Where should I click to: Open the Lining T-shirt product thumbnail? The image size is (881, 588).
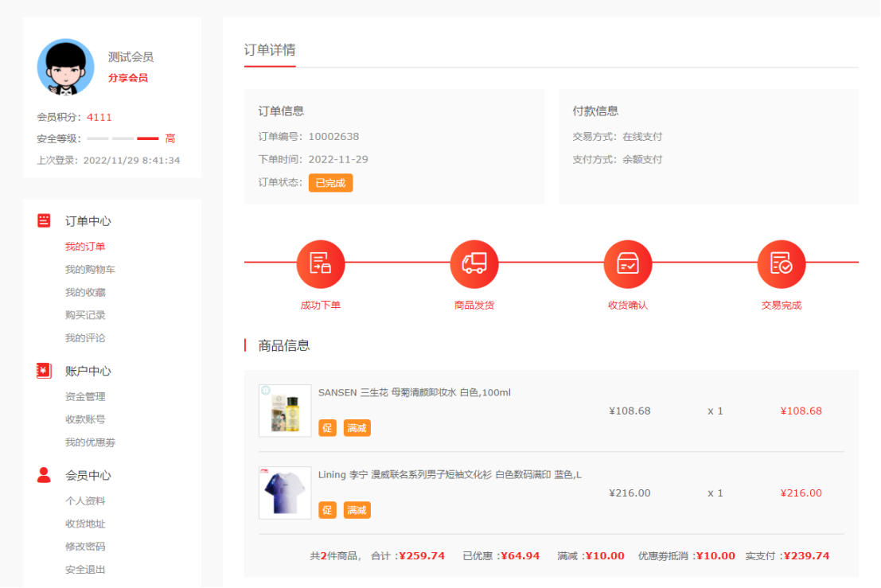click(x=285, y=493)
